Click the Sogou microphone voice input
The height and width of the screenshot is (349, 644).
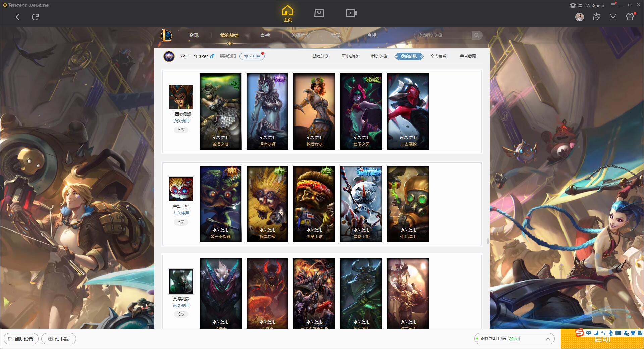(611, 333)
